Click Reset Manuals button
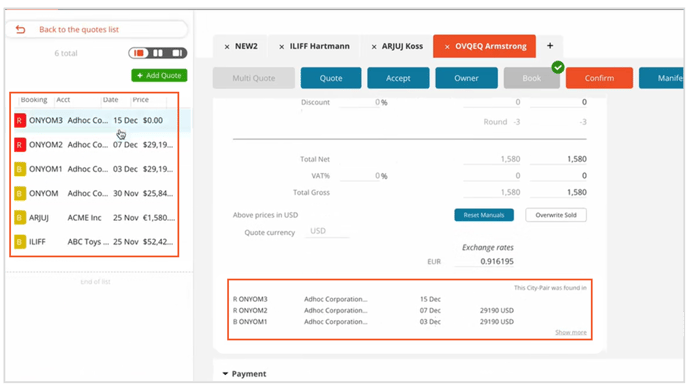688x390 pixels. [x=484, y=215]
